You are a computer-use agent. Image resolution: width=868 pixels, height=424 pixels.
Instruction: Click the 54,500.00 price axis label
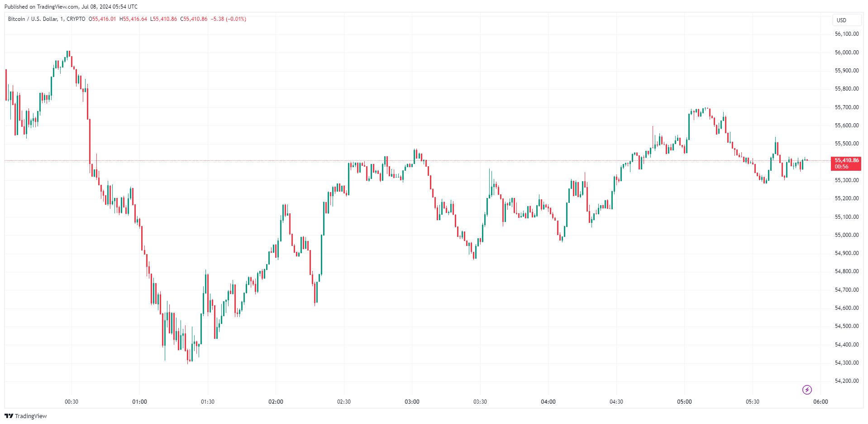(847, 326)
